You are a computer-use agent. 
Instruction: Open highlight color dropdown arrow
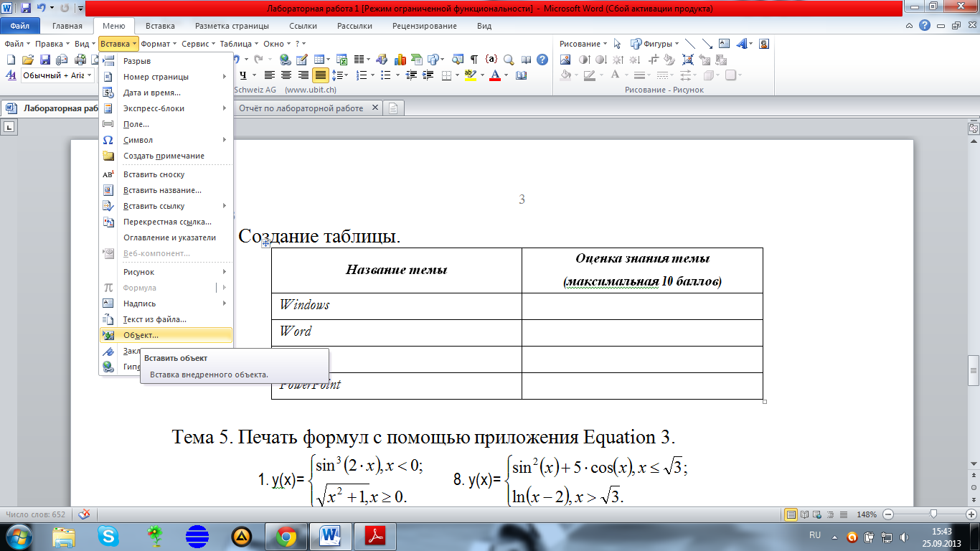point(482,75)
